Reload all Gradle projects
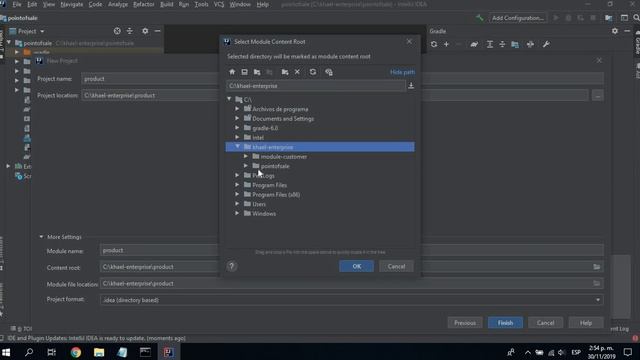The image size is (640, 360). (434, 44)
